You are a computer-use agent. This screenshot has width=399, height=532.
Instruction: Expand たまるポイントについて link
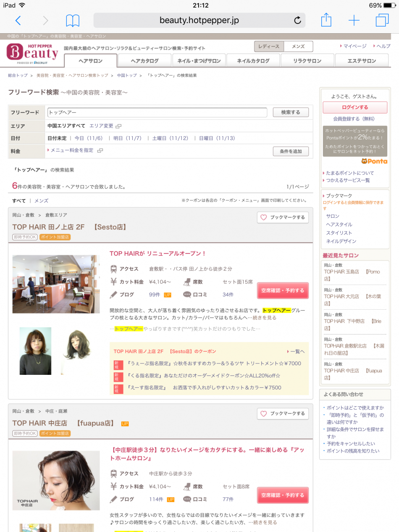pyautogui.click(x=350, y=173)
